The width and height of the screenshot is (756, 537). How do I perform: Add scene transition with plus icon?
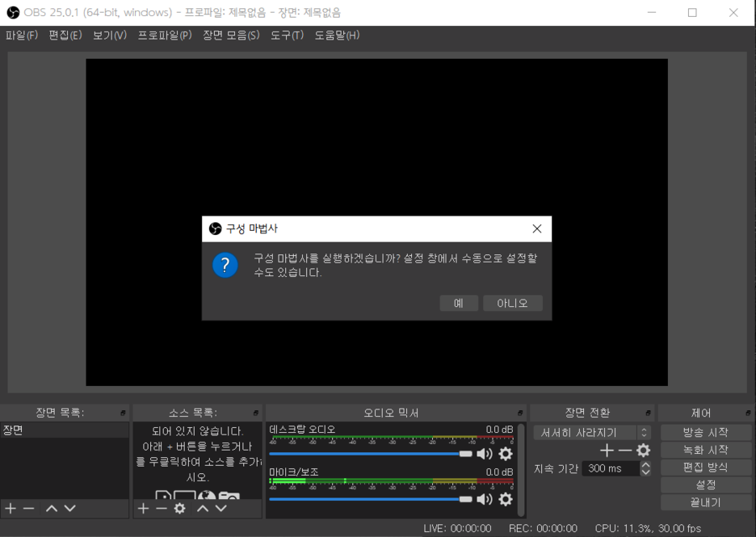pos(607,451)
